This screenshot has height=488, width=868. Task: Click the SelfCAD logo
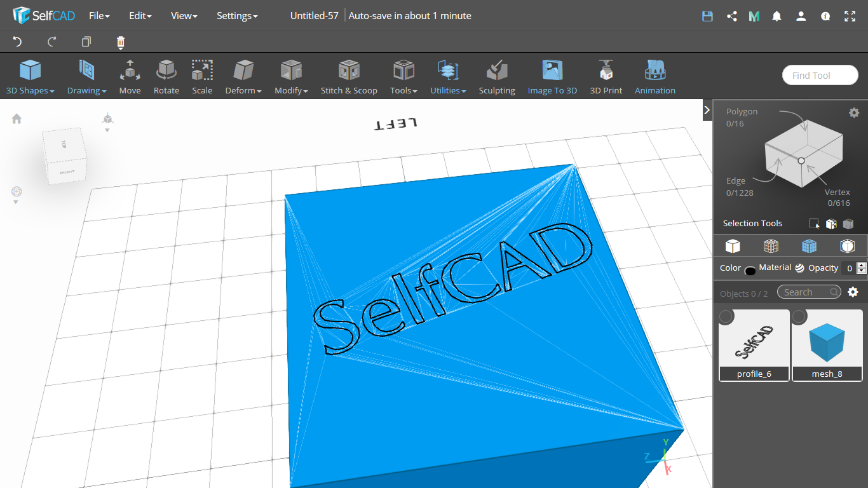44,16
